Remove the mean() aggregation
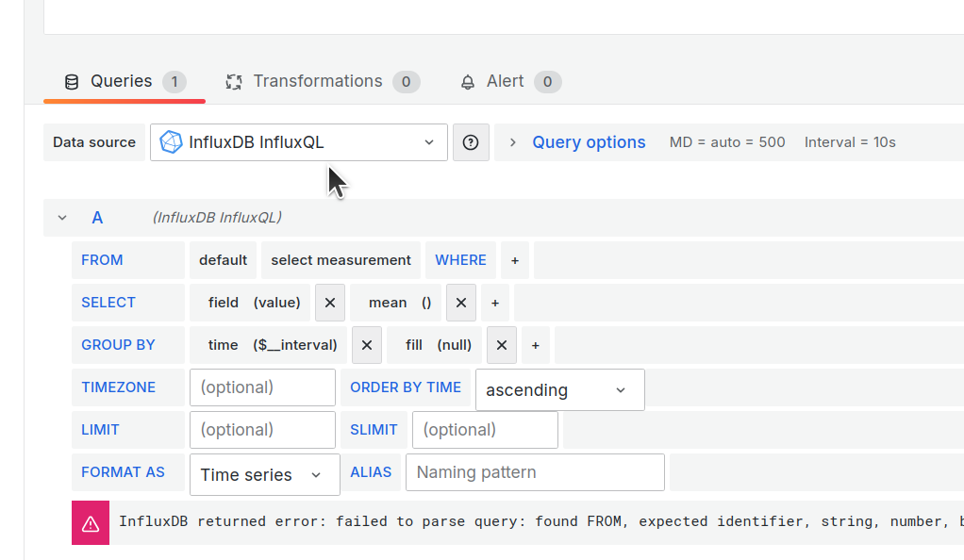Viewport: 964px width, 560px height. (460, 303)
